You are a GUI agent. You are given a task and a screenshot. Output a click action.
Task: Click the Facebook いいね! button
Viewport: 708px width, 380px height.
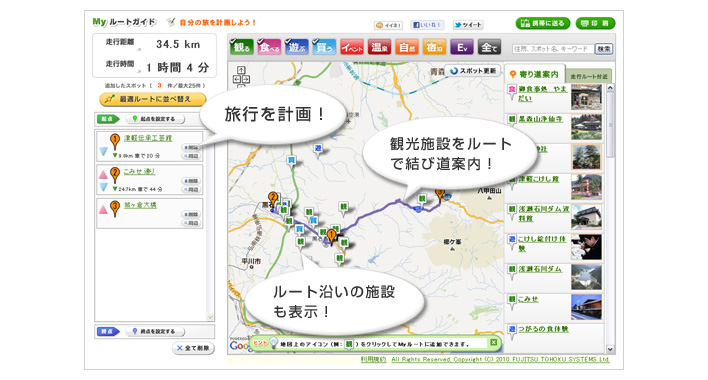(x=427, y=25)
